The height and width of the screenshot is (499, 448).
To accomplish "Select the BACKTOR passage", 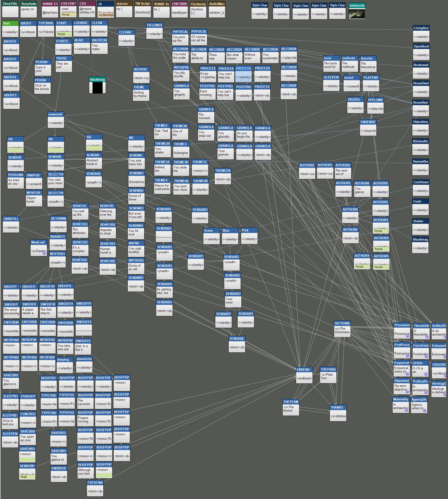I will click(100, 46).
